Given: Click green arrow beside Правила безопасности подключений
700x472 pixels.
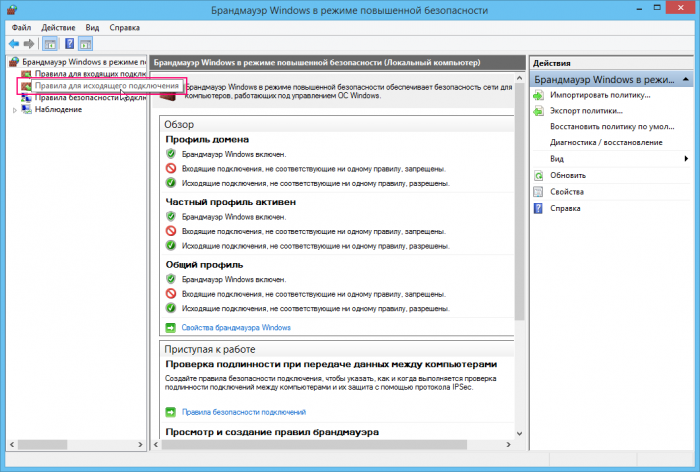Looking at the screenshot, I should 171,412.
